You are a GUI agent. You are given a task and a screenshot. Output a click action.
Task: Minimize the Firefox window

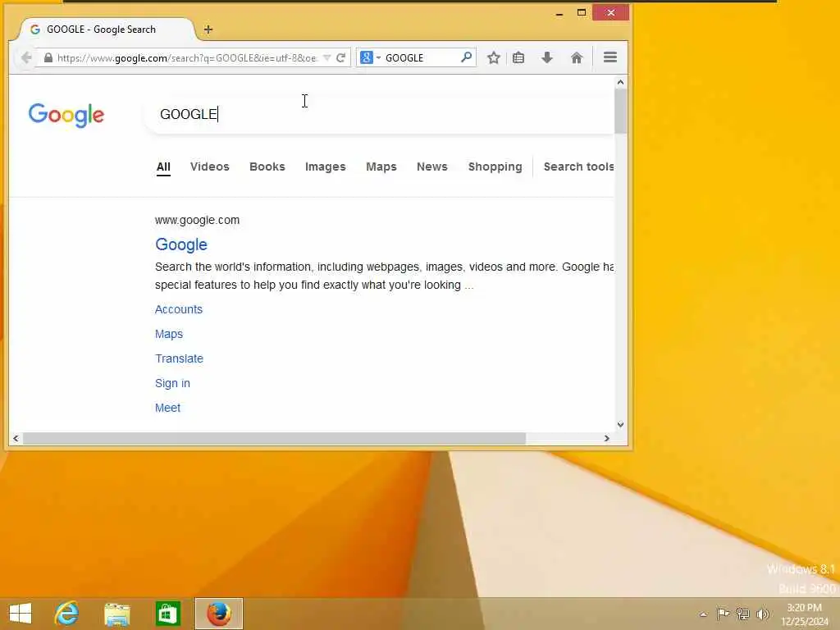559,14
